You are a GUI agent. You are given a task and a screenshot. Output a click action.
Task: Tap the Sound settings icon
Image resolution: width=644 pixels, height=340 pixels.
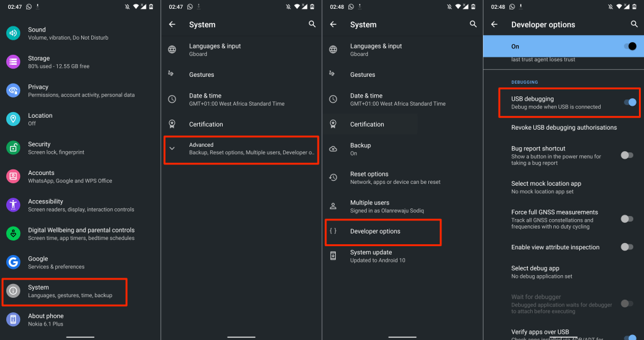pyautogui.click(x=13, y=33)
